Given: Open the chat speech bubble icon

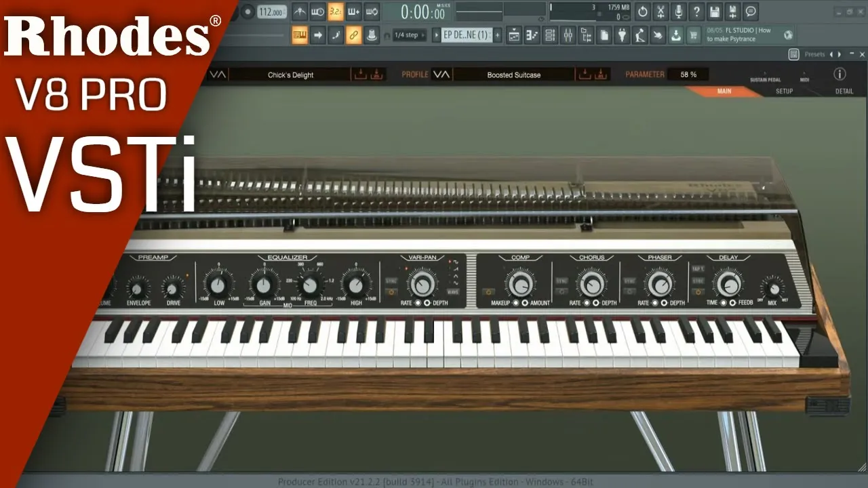Looking at the screenshot, I should (751, 12).
